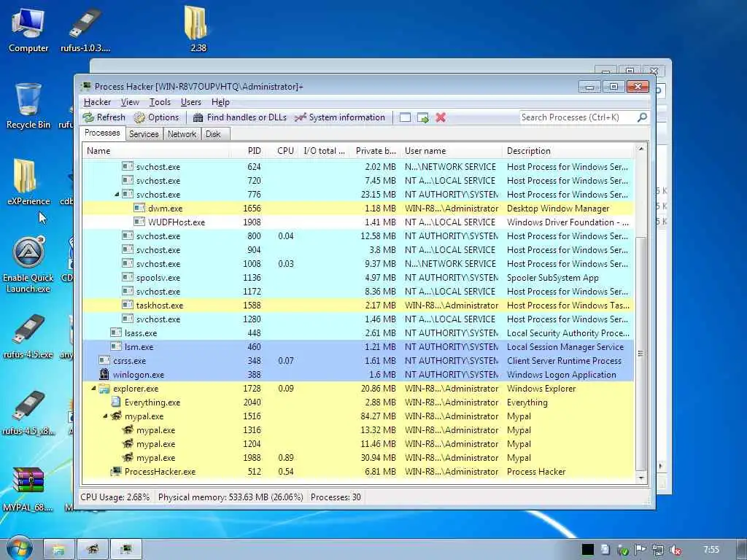Select Enable Quick Launch.exe desktop icon
Screen dimensions: 747x560
(28, 265)
